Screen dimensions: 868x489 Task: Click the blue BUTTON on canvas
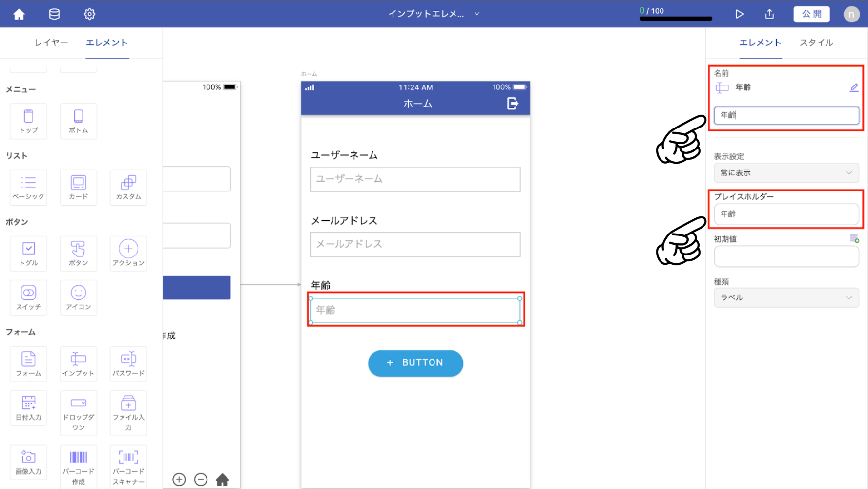pos(415,363)
